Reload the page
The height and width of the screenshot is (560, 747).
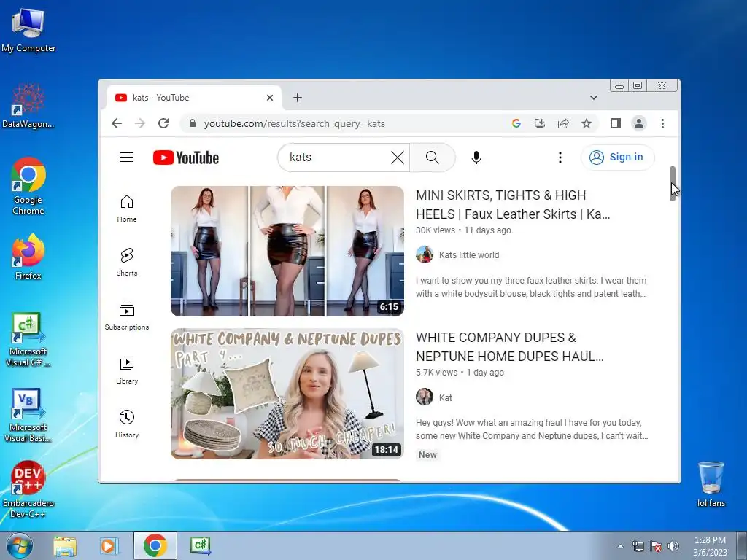[163, 123]
